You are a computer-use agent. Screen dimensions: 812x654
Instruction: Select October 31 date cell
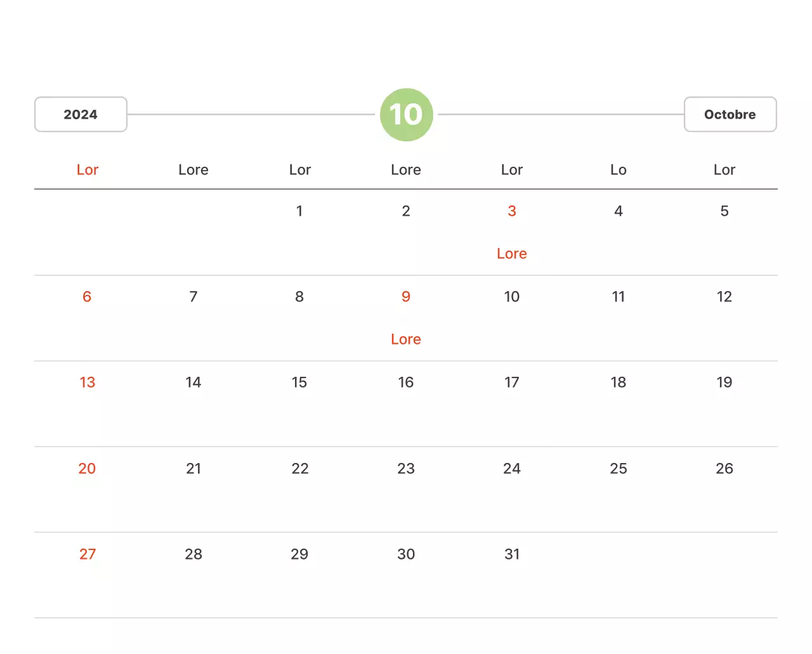(512, 554)
